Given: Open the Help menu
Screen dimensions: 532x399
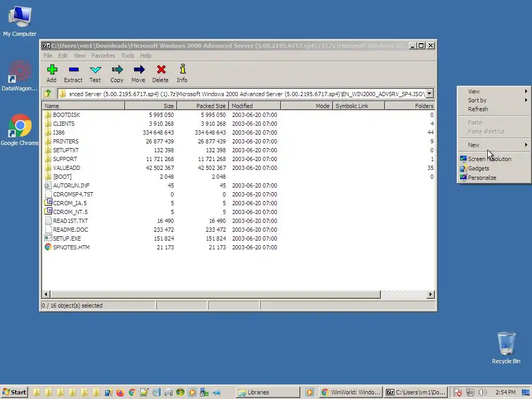Looking at the screenshot, I should (146, 56).
